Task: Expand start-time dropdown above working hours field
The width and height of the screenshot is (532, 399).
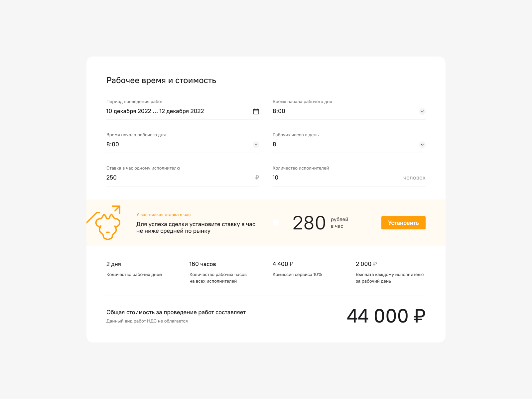Action: [422, 111]
